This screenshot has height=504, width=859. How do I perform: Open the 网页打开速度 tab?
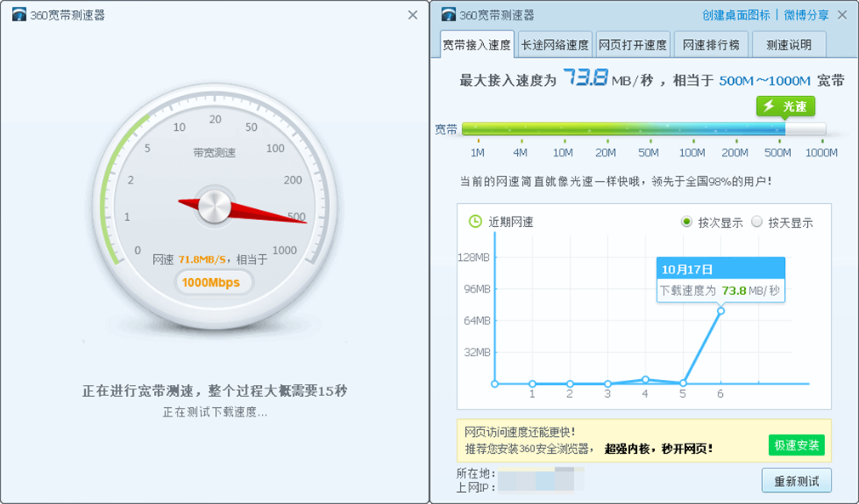633,44
